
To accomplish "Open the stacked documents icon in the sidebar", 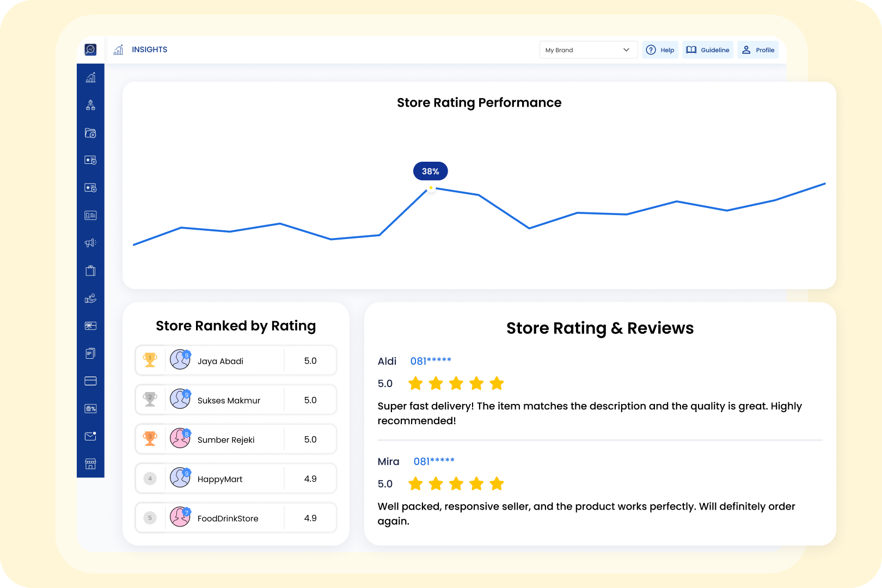I will click(90, 353).
